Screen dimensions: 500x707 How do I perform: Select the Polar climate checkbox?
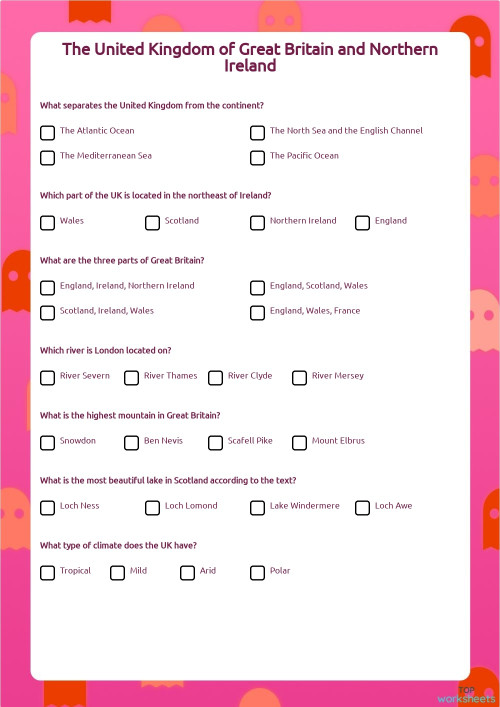pyautogui.click(x=257, y=573)
